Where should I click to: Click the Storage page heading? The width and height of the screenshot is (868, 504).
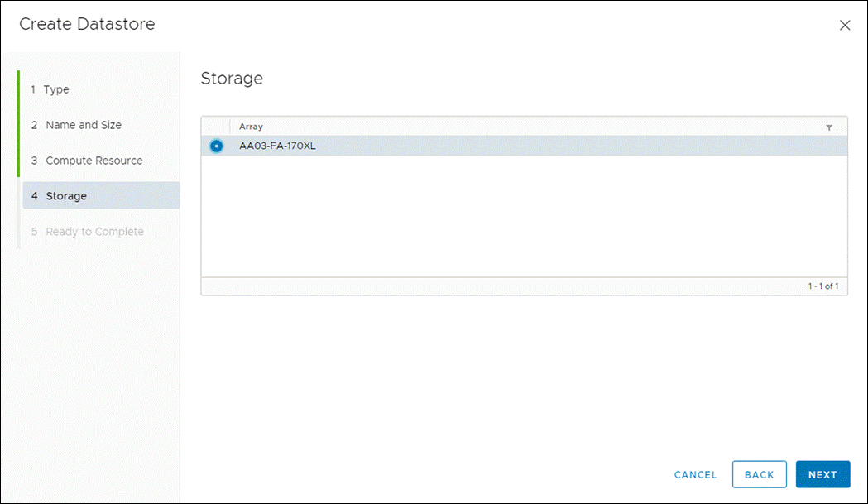(x=232, y=79)
